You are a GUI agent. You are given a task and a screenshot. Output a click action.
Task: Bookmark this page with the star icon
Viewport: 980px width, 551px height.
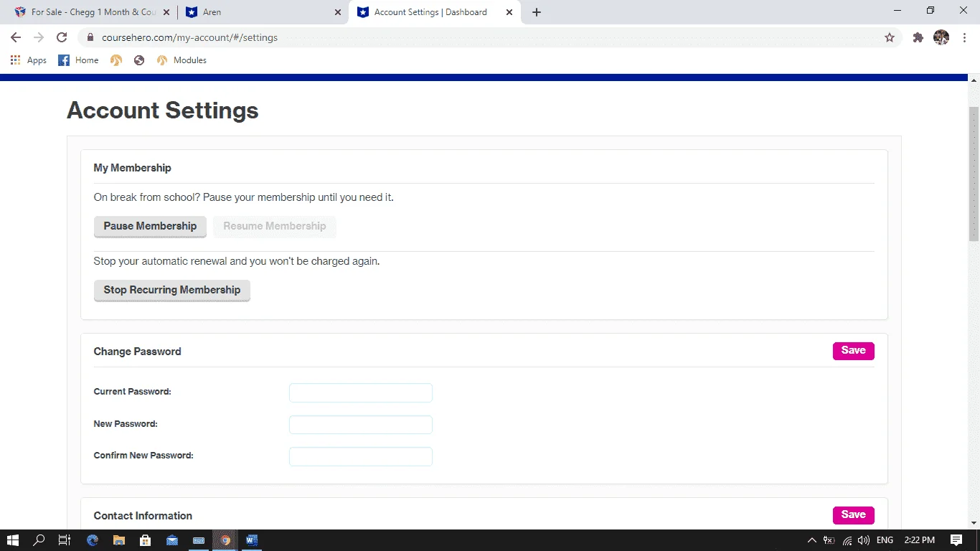pyautogui.click(x=890, y=37)
